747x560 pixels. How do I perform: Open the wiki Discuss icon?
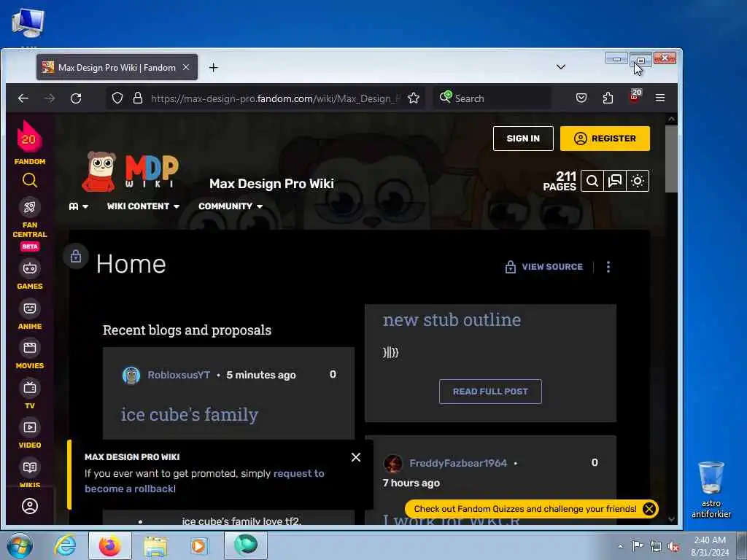click(615, 181)
